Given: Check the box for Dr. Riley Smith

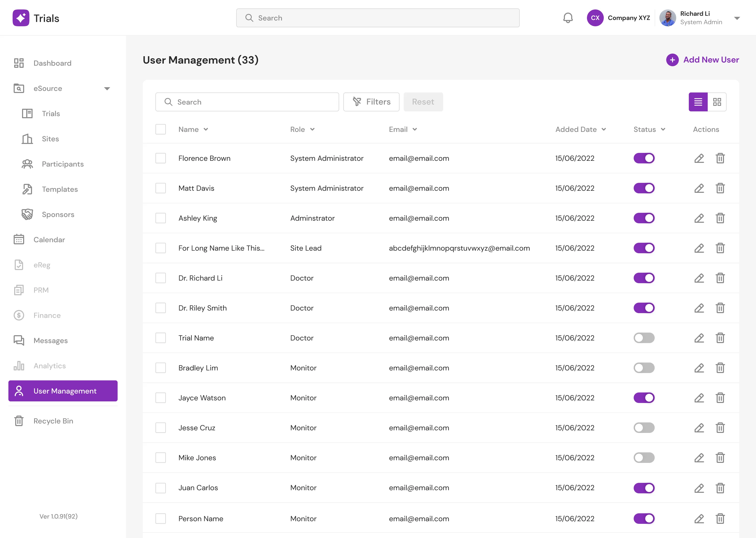Looking at the screenshot, I should 161,308.
